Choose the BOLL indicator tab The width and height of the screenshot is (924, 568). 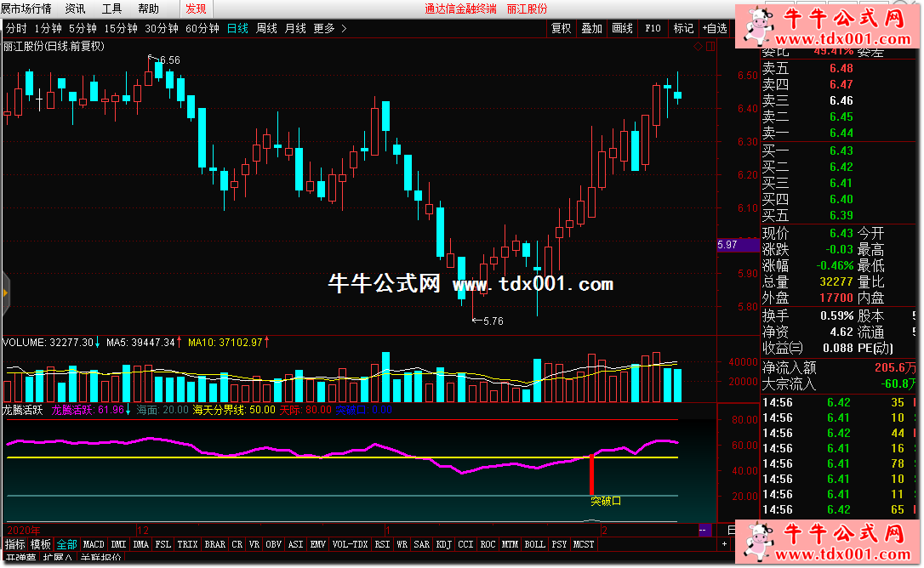click(x=534, y=544)
